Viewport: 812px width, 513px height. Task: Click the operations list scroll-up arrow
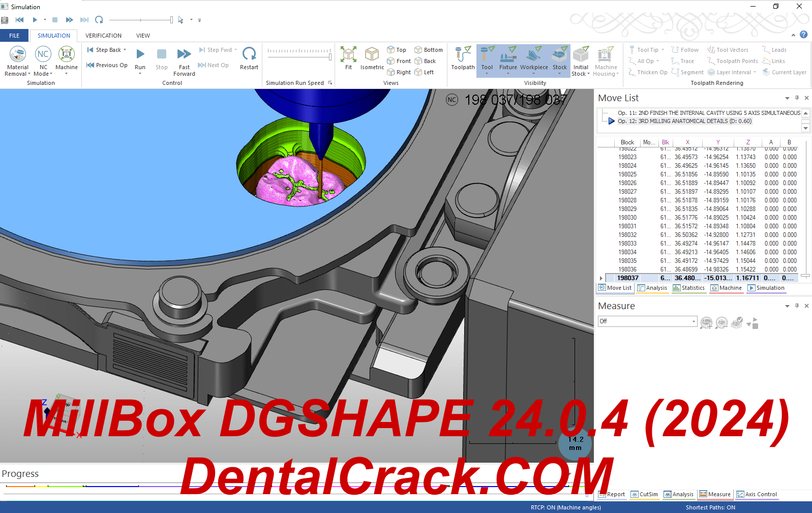point(805,113)
